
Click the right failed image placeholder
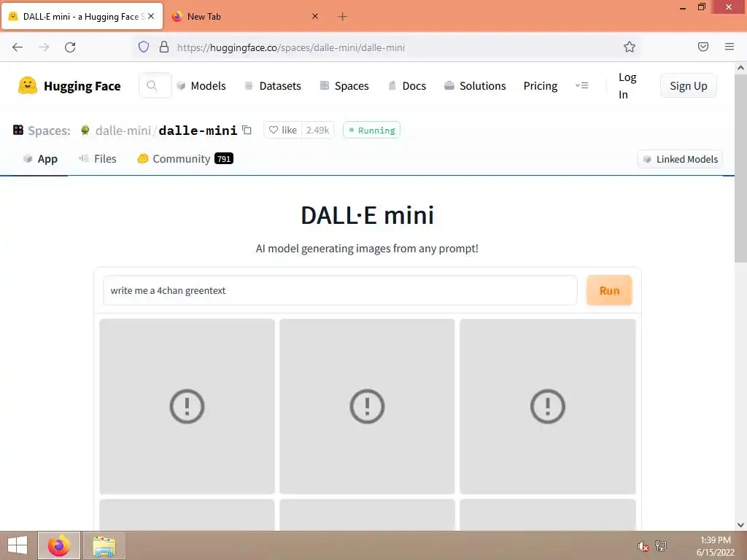pos(547,406)
